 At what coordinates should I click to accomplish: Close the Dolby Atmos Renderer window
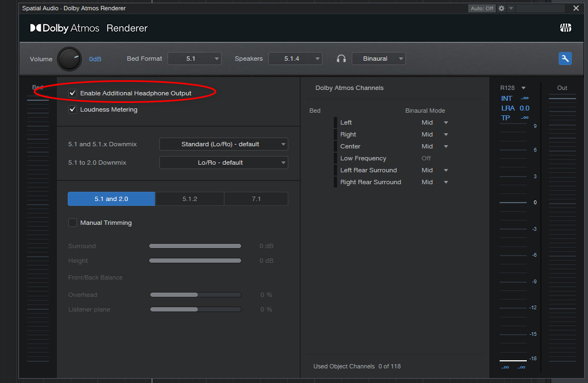click(576, 8)
